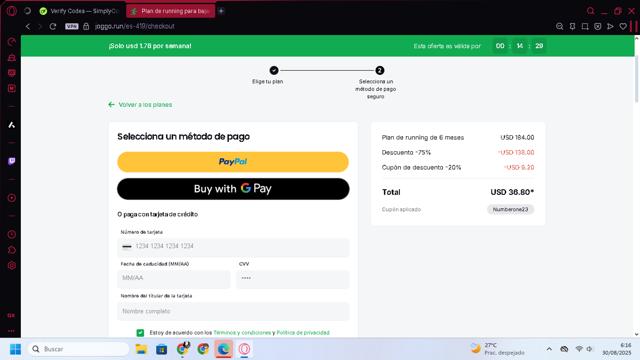Click the GX corner icon near sidebar bottom
Viewport: 640px width, 360px height.
11,316
